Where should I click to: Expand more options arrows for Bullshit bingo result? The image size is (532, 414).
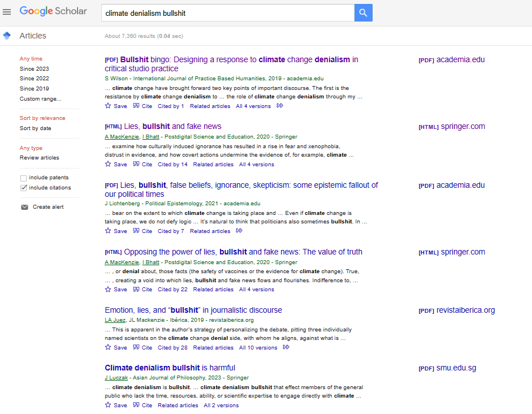(x=279, y=106)
